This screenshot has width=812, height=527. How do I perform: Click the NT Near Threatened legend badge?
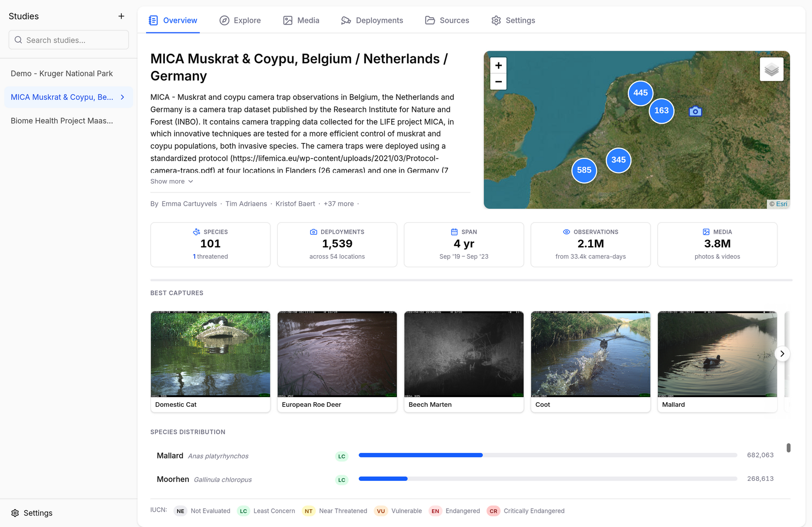point(309,511)
